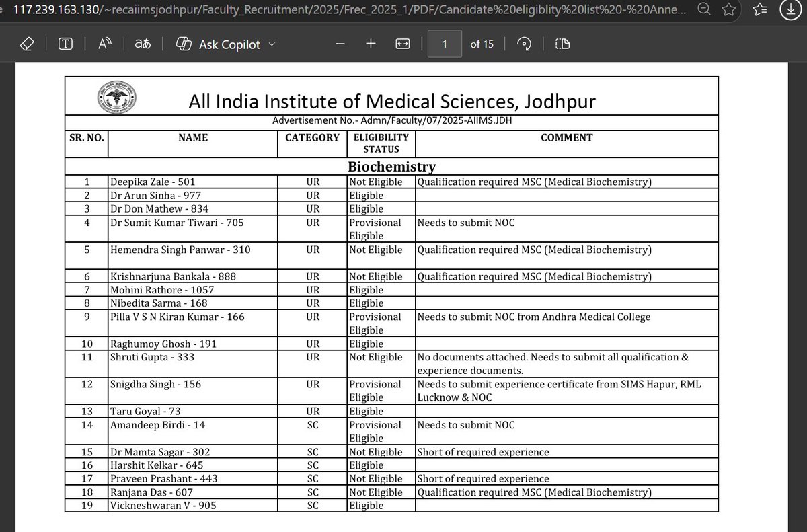Zoom in using the plus icon
This screenshot has width=807, height=532.
point(371,44)
